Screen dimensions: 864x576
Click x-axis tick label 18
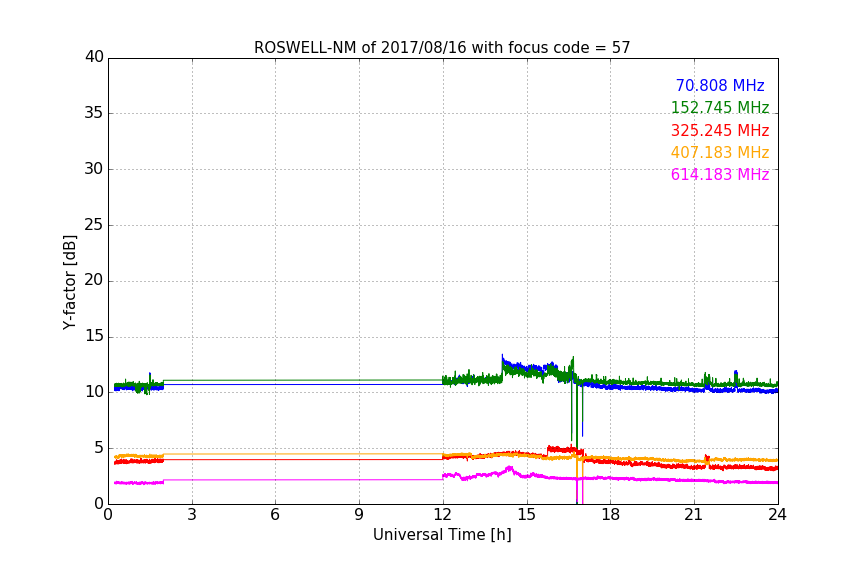point(611,515)
